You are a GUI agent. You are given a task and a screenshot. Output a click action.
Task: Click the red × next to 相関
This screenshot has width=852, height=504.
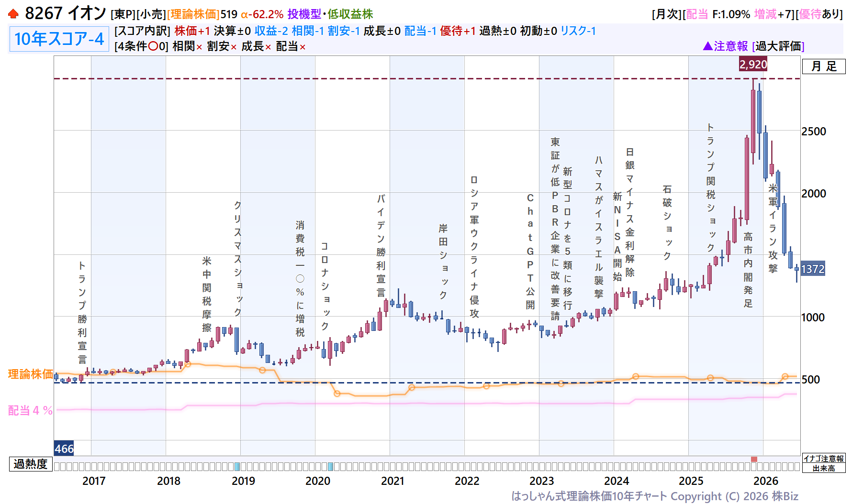click(x=199, y=47)
